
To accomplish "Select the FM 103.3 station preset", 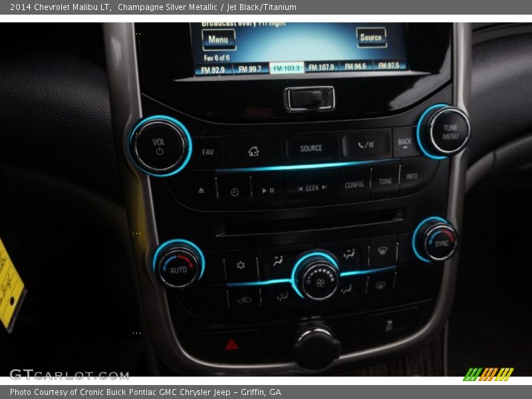I will point(287,67).
